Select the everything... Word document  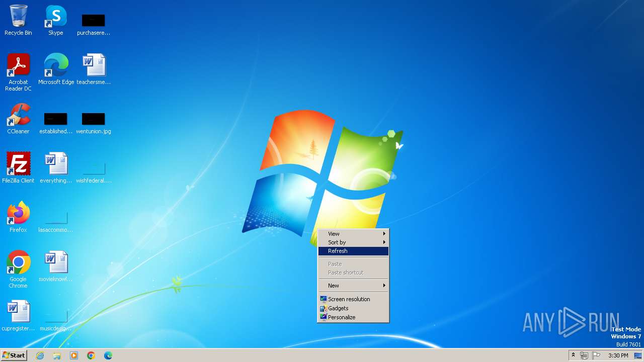tap(56, 168)
